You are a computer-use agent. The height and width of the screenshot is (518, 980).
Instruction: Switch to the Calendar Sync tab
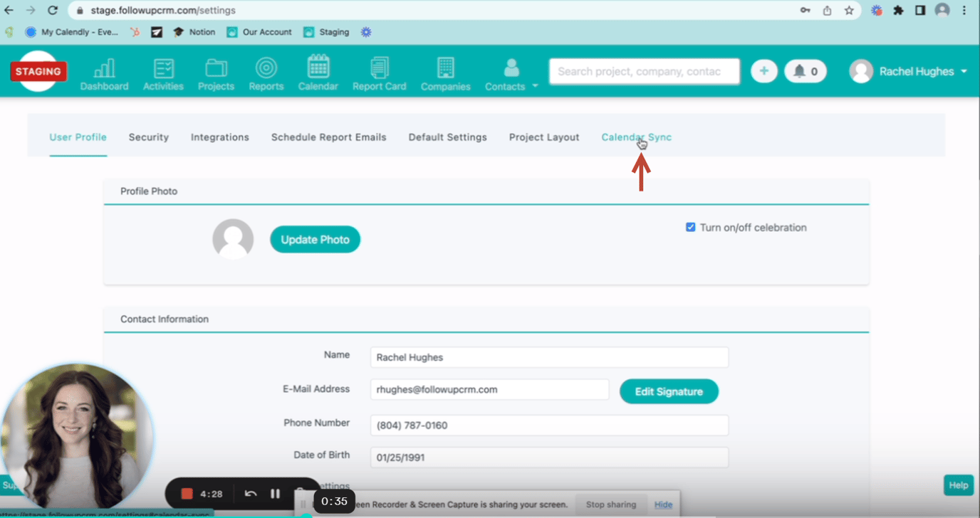[636, 137]
